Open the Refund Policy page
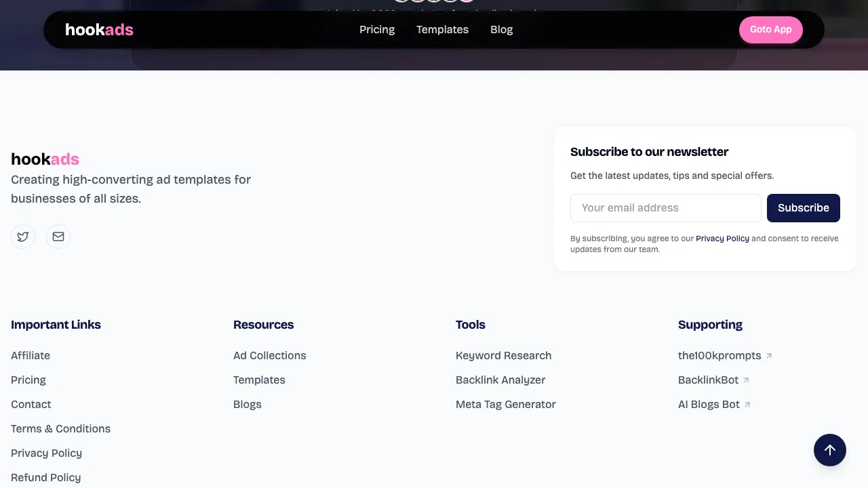Viewport: 868px width, 488px height. click(x=45, y=477)
